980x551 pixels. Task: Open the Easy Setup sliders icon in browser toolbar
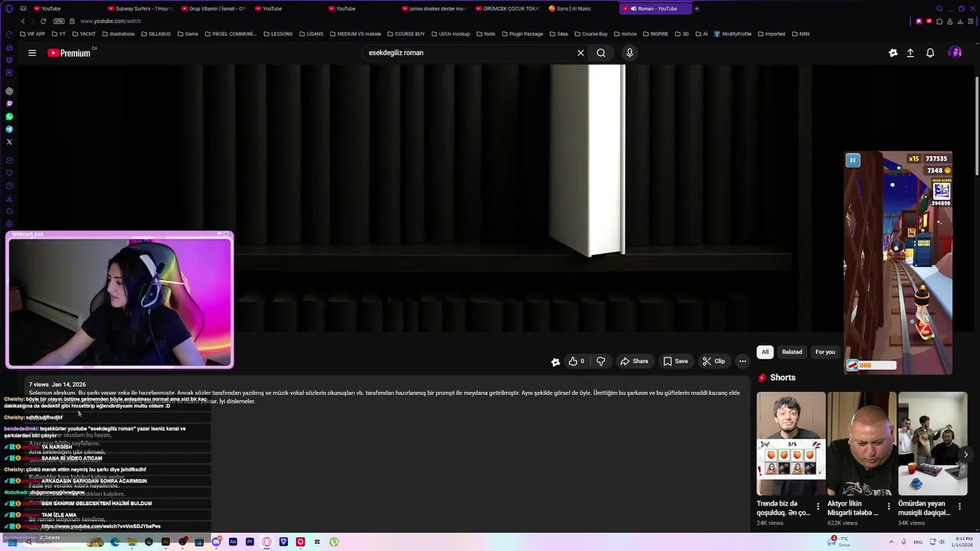point(970,21)
